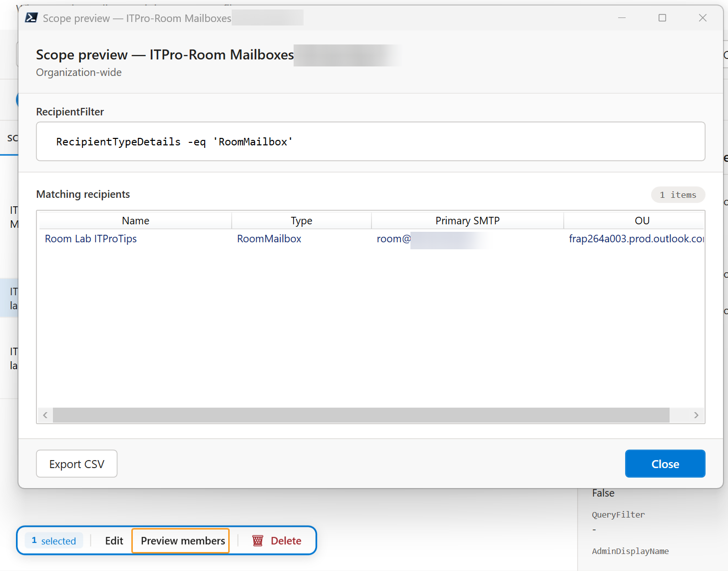Minimize the Scope preview window
728x571 pixels.
[x=622, y=18]
